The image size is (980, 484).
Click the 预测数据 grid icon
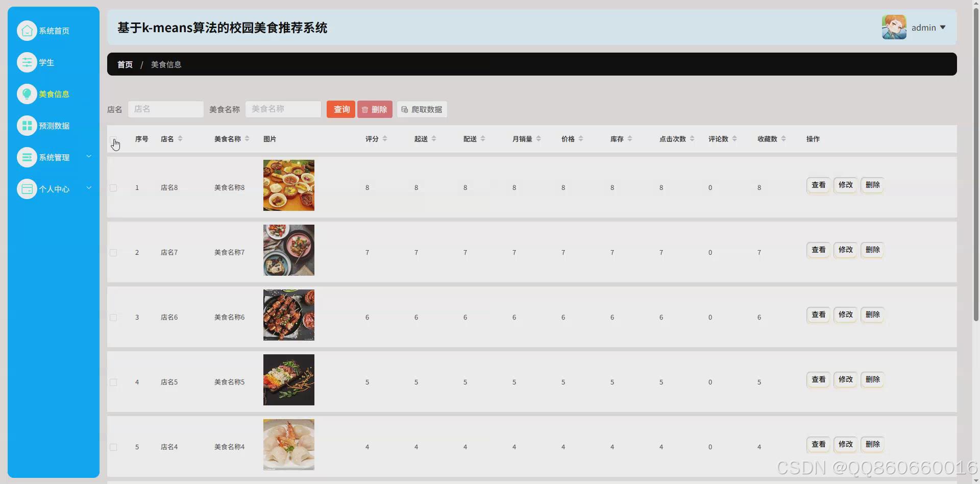[27, 126]
